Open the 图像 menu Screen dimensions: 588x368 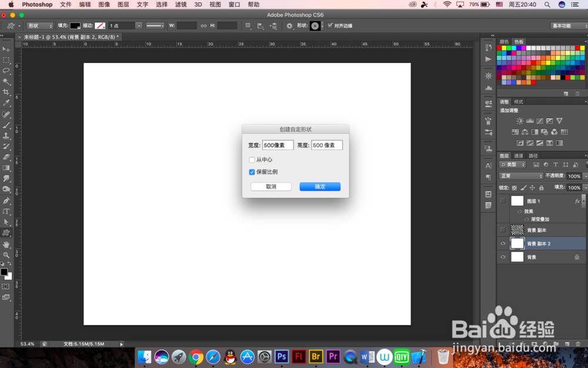pos(104,5)
